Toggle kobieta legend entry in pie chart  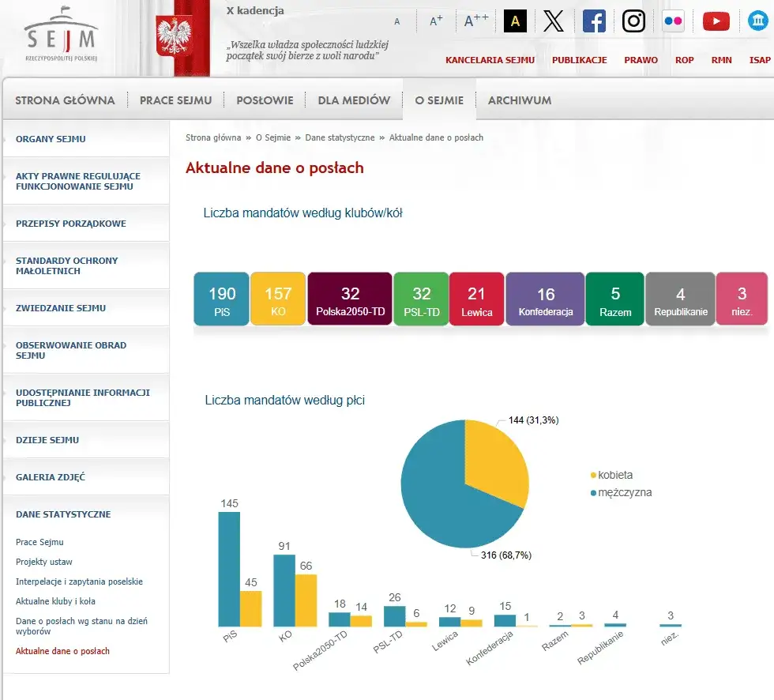point(611,475)
